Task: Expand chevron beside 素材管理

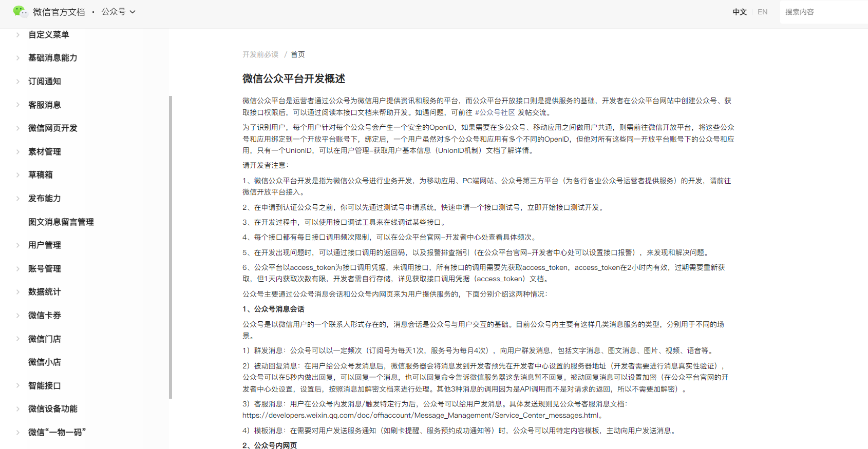Action: coord(18,152)
